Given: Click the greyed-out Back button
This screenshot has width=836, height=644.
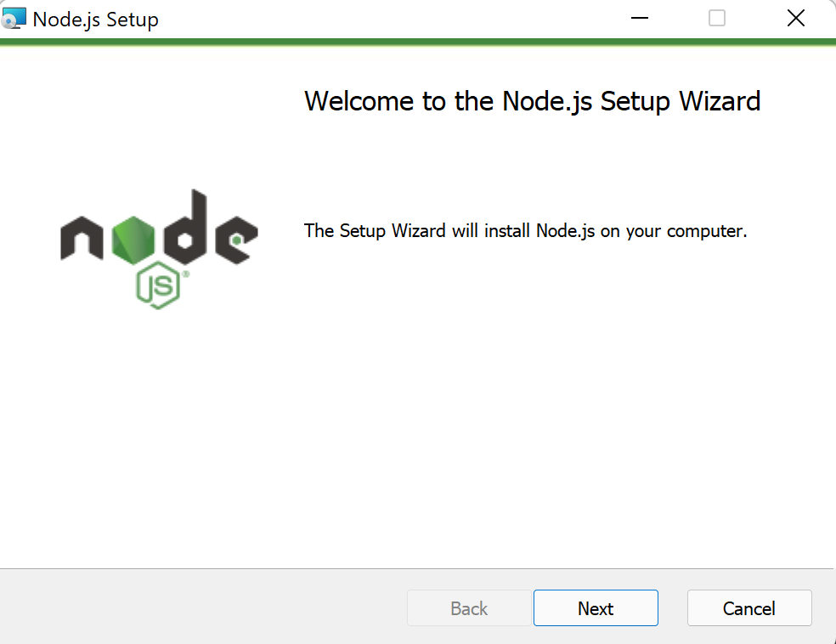Looking at the screenshot, I should pos(469,608).
